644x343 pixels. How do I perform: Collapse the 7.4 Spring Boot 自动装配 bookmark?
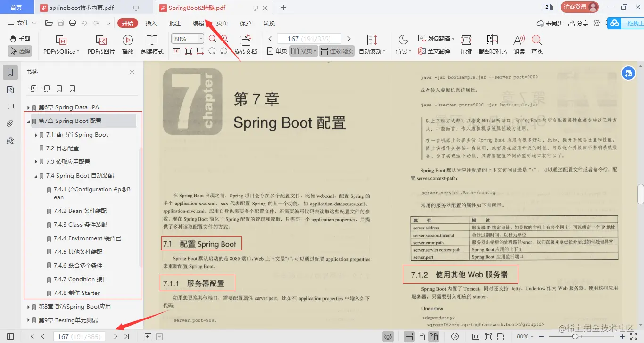click(36, 176)
